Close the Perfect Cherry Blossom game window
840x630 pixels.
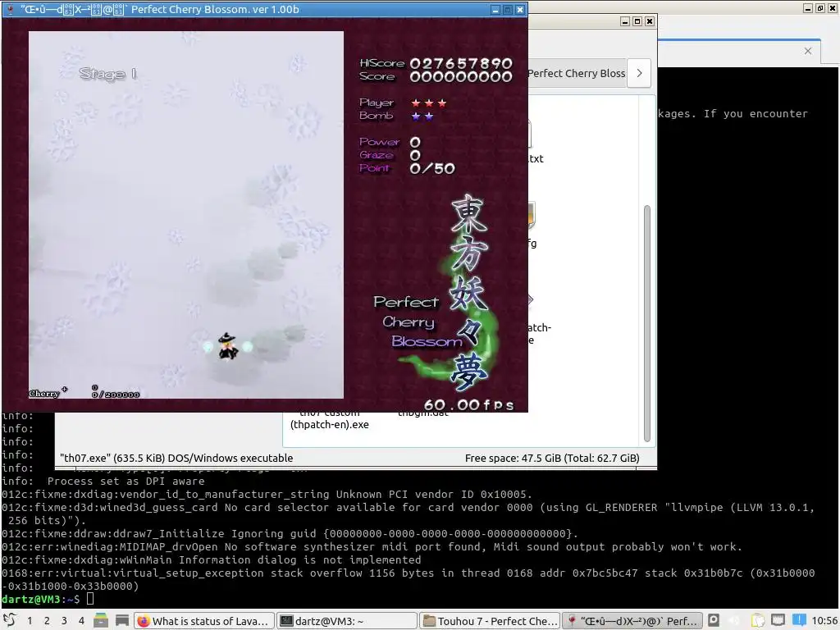[520, 10]
